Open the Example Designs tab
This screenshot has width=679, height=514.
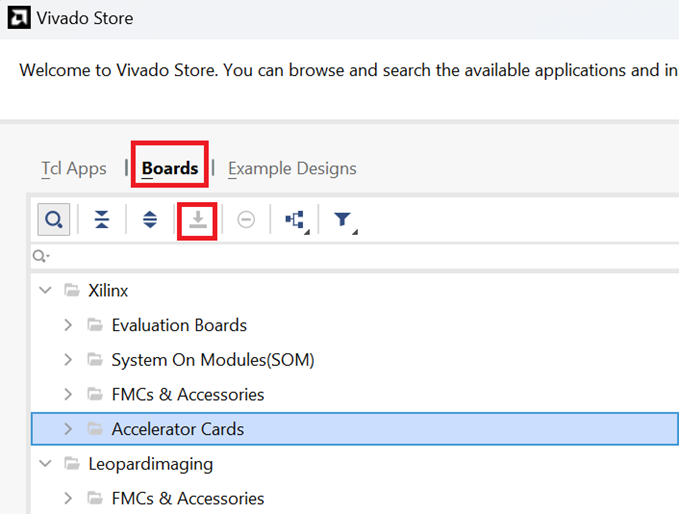click(292, 168)
